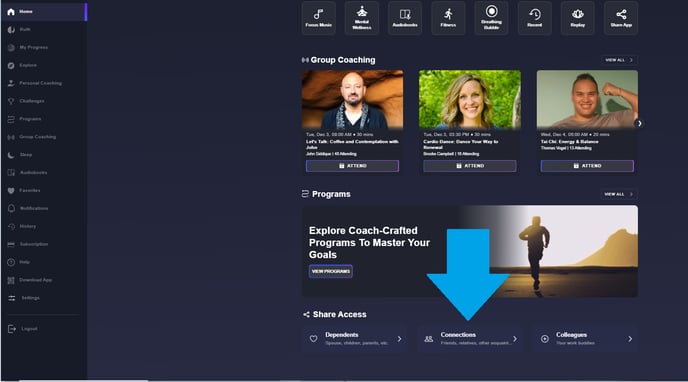Image resolution: width=688 pixels, height=382 pixels.
Task: Expand Dependents share access option
Action: pos(355,339)
